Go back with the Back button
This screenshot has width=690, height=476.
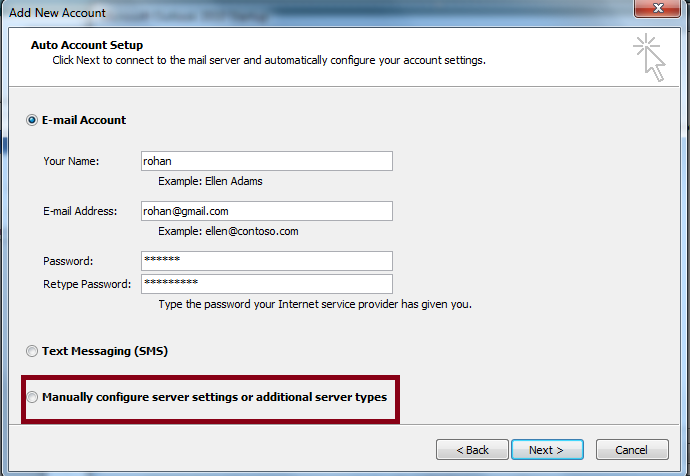click(x=473, y=450)
